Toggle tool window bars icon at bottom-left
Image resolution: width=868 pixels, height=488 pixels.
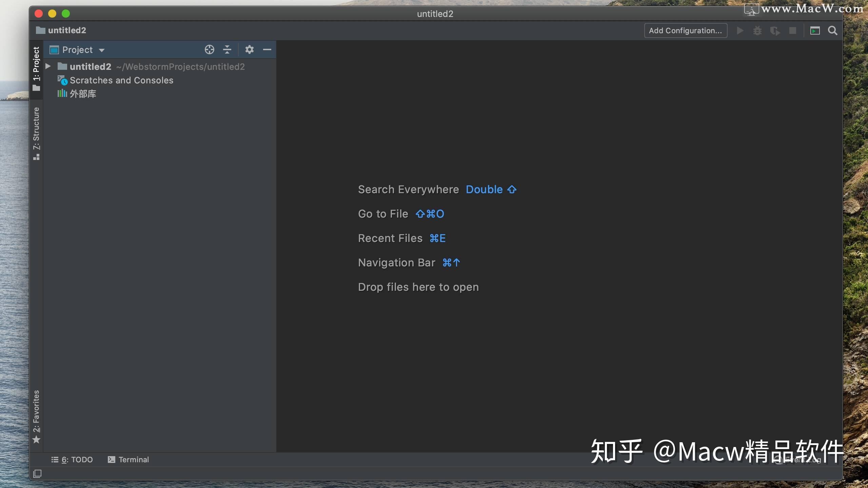click(38, 473)
